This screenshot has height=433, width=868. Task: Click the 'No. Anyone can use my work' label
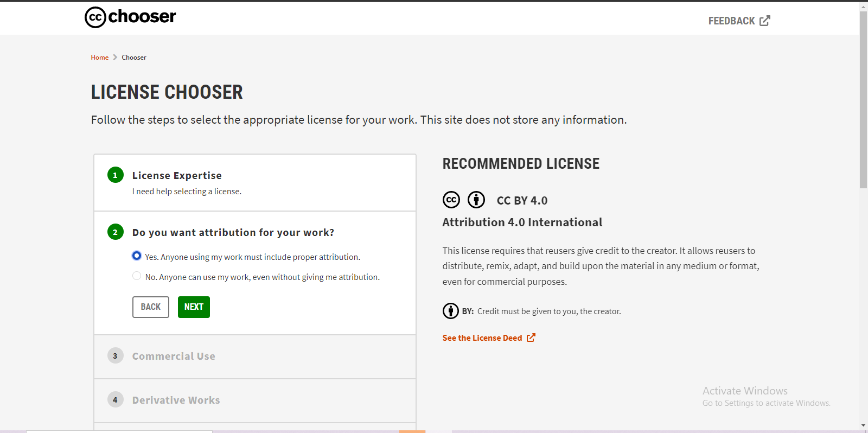click(x=263, y=277)
